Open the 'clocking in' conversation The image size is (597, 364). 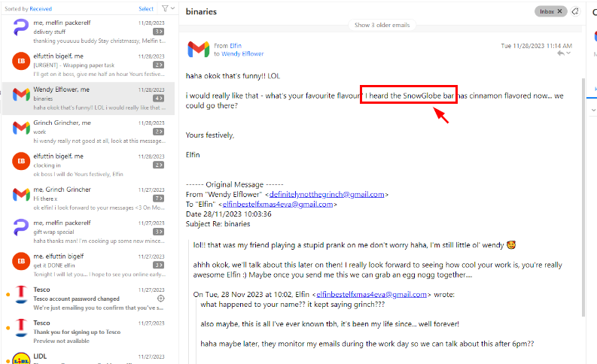point(88,165)
